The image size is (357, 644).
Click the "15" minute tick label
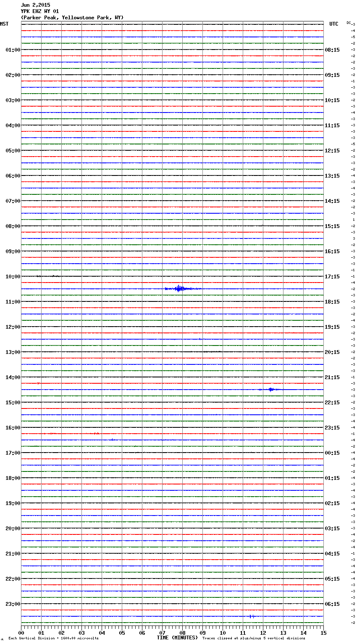click(x=323, y=633)
